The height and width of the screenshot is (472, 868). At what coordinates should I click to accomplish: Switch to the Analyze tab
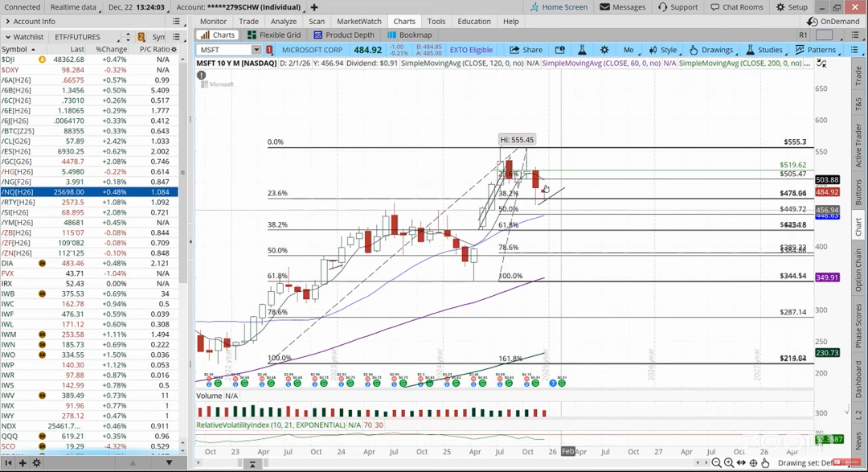click(284, 21)
